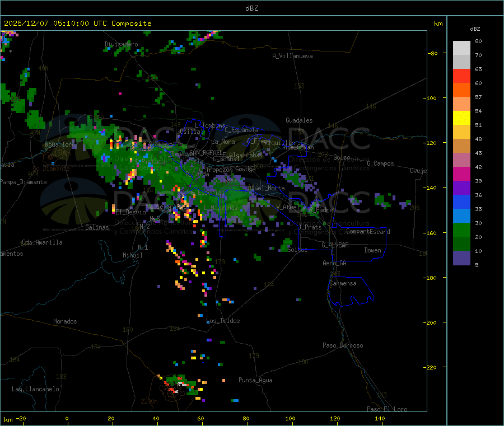This screenshot has height=426, width=504.
Task: Click the 'El_Desvio' map label
Action: click(131, 212)
